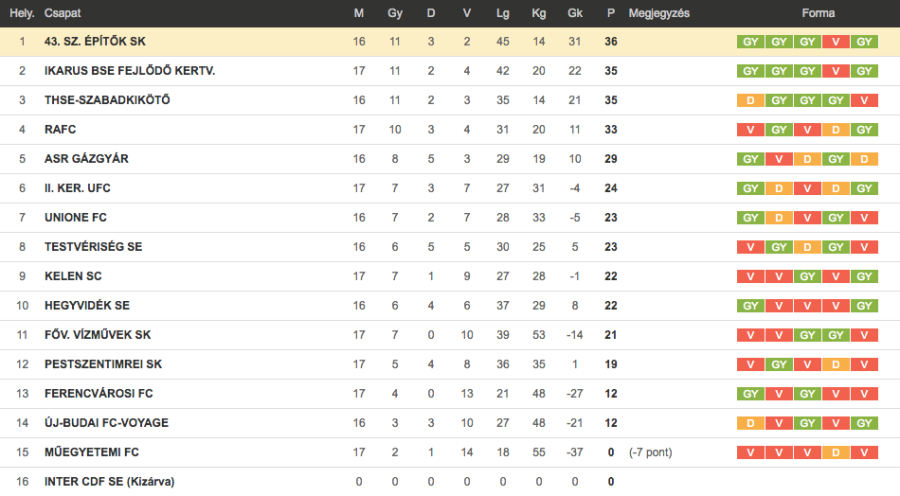This screenshot has width=900, height=496.
Task: Open 43. SZ. ÉPÍTŐK SK team page
Action: [x=95, y=42]
